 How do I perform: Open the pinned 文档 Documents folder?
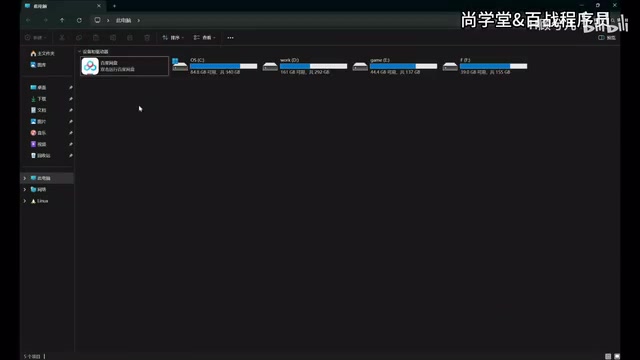(38, 110)
